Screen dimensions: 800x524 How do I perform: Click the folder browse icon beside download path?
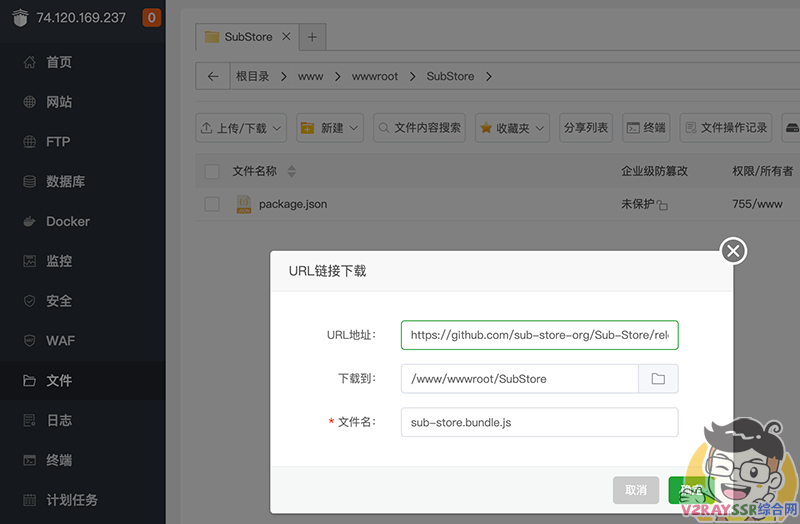pyautogui.click(x=658, y=379)
